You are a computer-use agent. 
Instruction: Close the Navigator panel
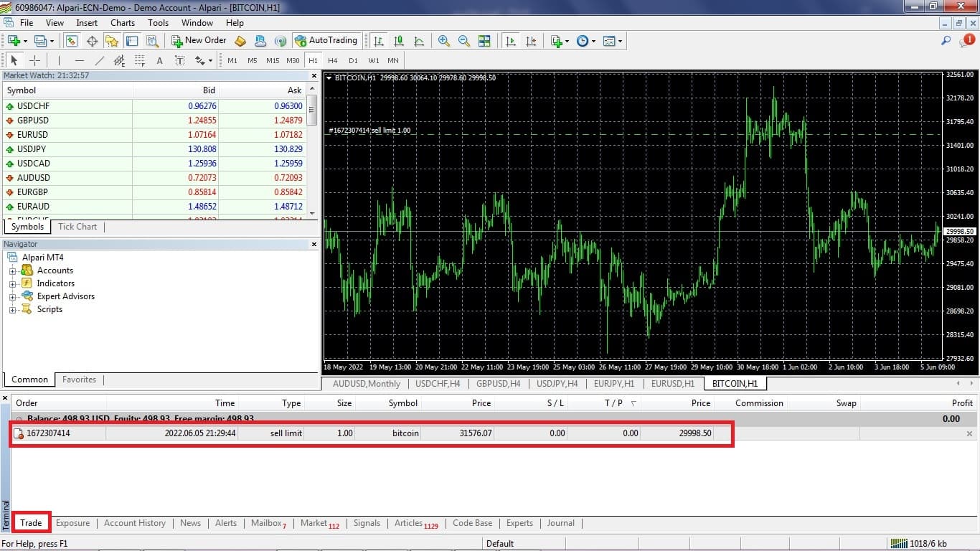click(314, 244)
